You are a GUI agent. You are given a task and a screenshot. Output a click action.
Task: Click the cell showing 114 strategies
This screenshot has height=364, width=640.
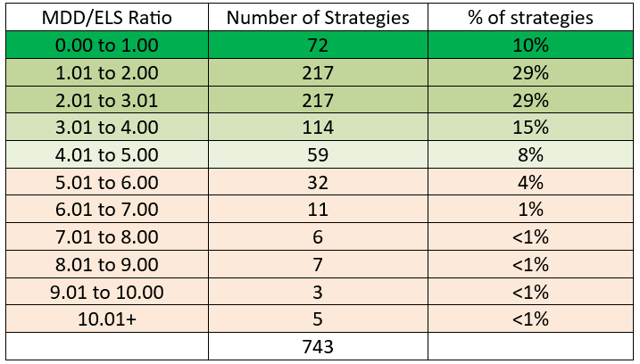point(318,128)
